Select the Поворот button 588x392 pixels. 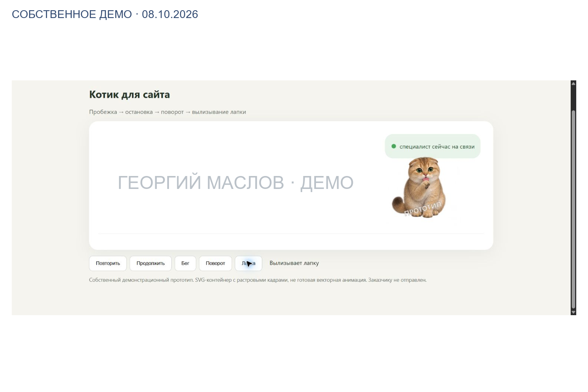pyautogui.click(x=215, y=263)
